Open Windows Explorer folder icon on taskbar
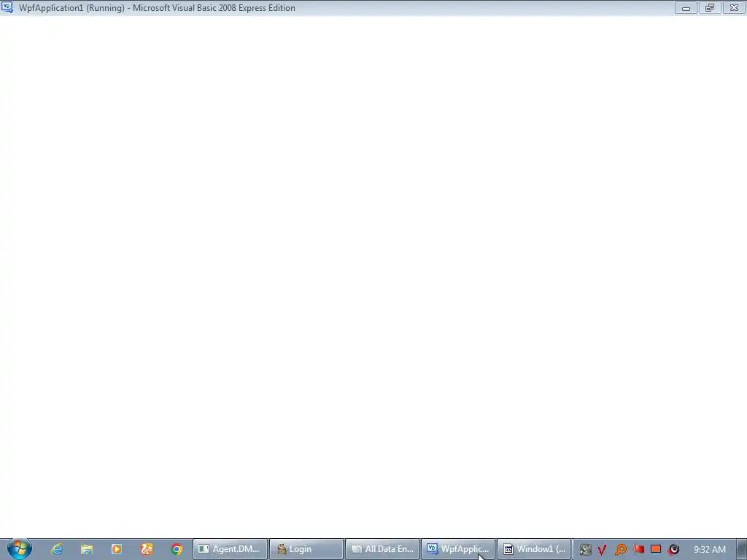 [87, 549]
